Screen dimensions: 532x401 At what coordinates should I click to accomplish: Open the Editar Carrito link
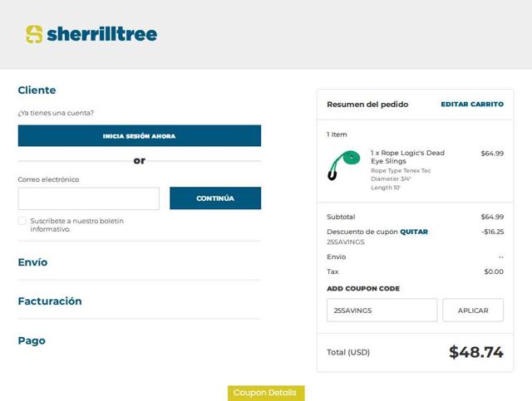[472, 105]
